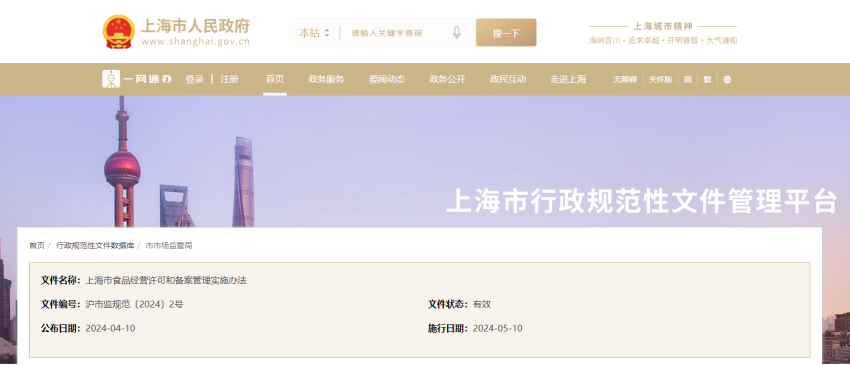Open the 要闻动态 menu item
850x365 pixels.
[x=387, y=79]
